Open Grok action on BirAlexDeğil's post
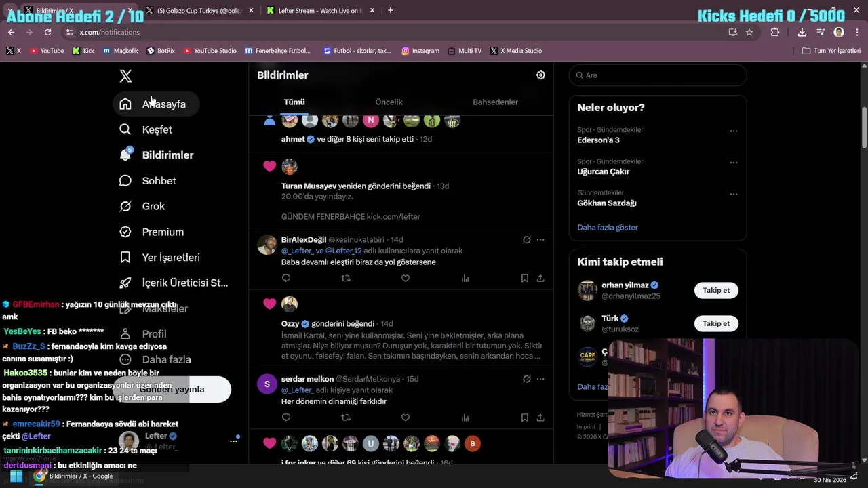Screen dimensions: 868x488 coord(526,239)
